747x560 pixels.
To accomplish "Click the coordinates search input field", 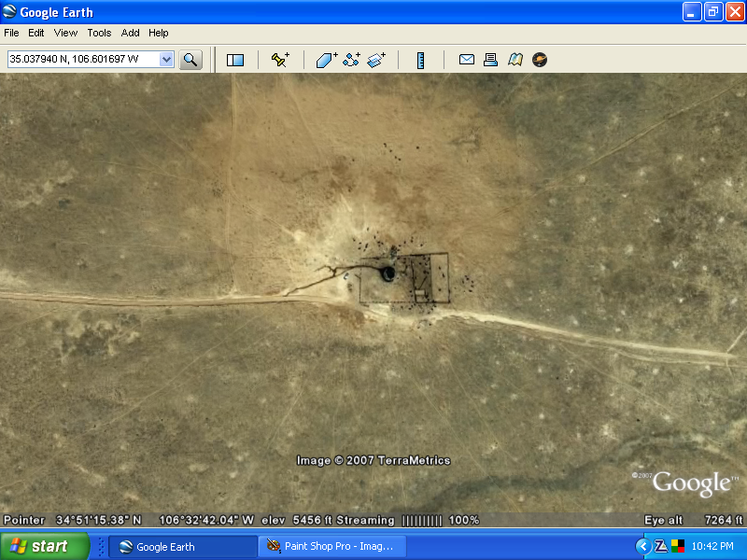I will pos(84,60).
